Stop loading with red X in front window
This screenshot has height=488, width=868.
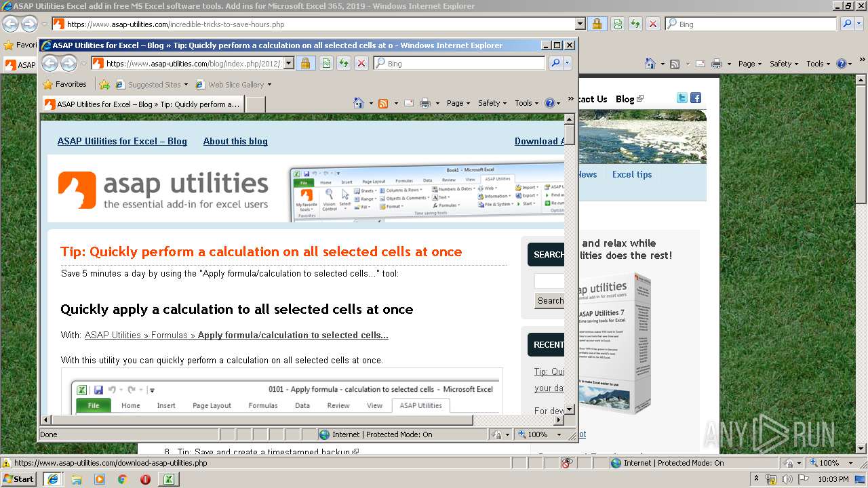point(361,63)
